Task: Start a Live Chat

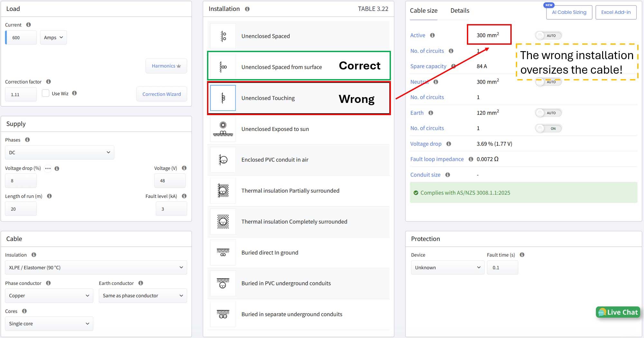Action: click(618, 312)
